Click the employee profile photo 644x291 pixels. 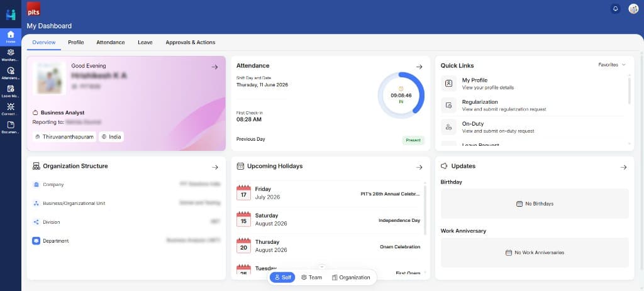[49, 79]
